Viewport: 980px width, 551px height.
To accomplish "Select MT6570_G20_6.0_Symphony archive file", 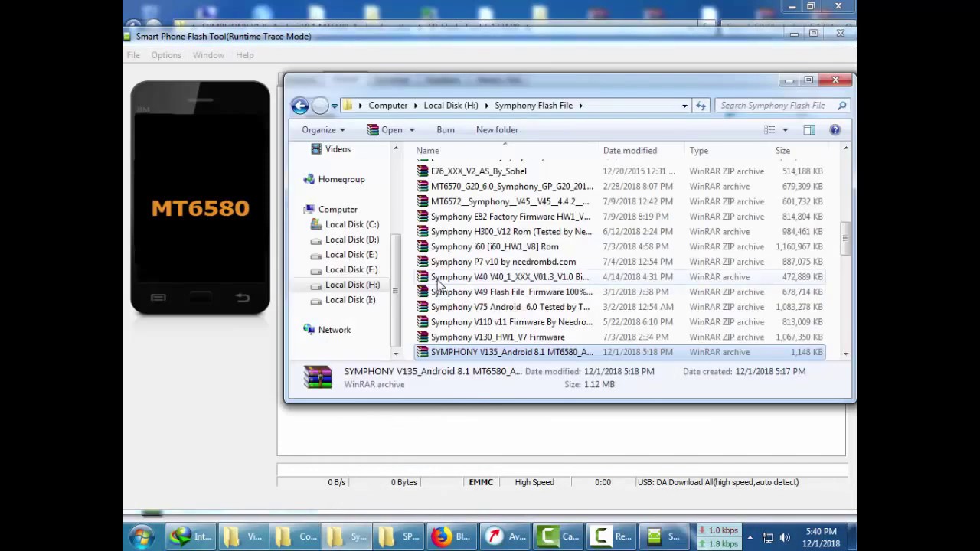I will [x=620, y=187].
